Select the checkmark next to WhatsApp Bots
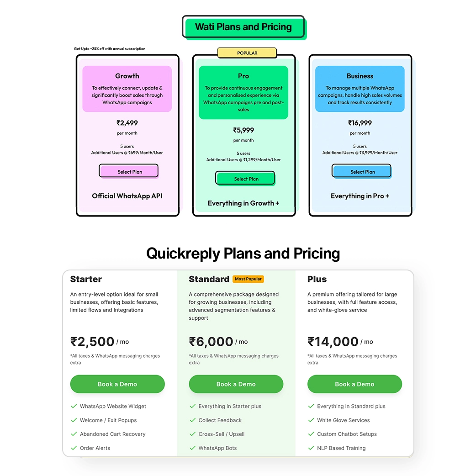 point(192,448)
